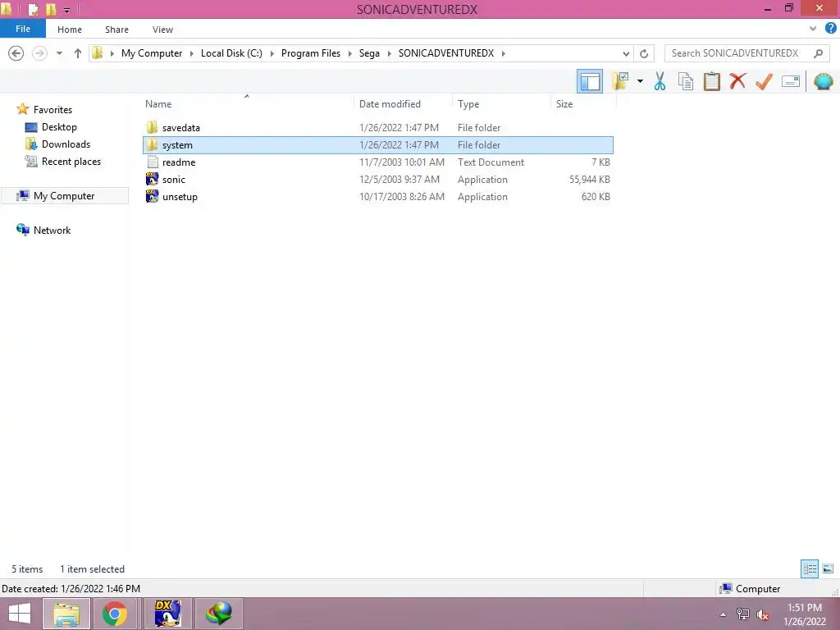The image size is (840, 630).
Task: Refresh the current folder
Action: click(644, 53)
